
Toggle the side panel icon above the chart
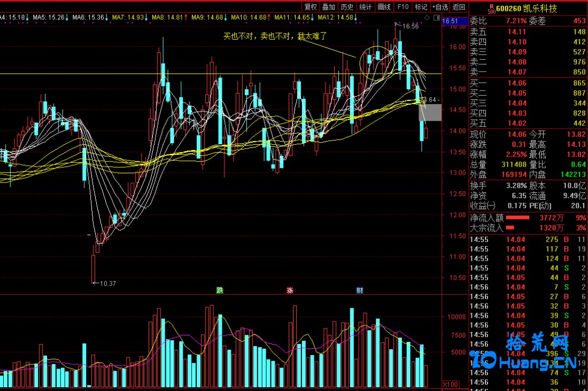[x=437, y=18]
